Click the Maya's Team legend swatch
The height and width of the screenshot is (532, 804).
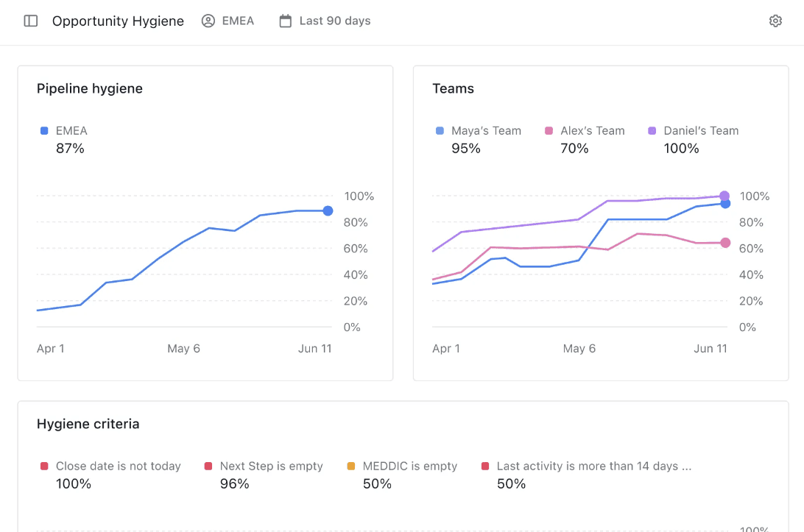coord(440,130)
